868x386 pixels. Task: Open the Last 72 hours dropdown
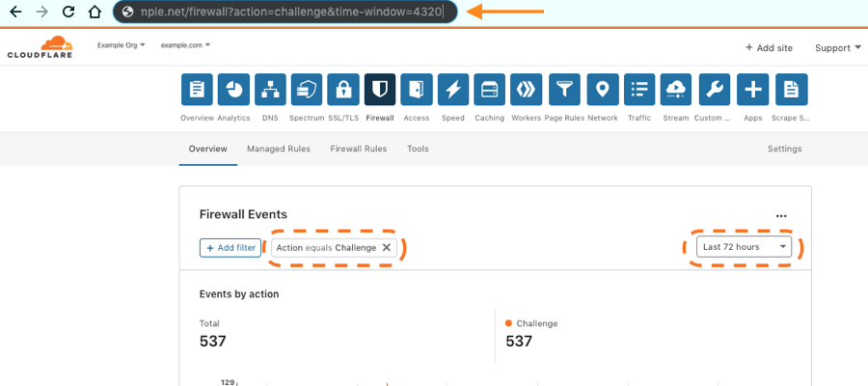pyautogui.click(x=744, y=247)
